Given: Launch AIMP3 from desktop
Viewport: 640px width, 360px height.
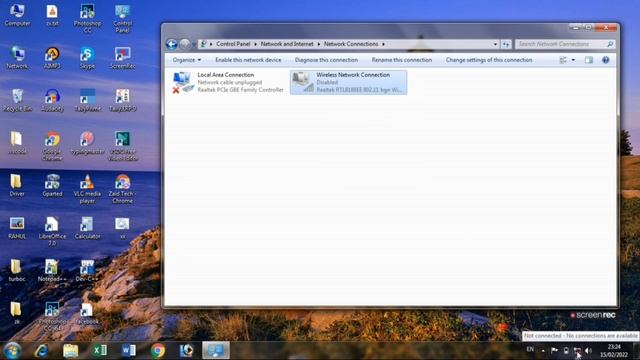Looking at the screenshot, I should click(x=52, y=58).
